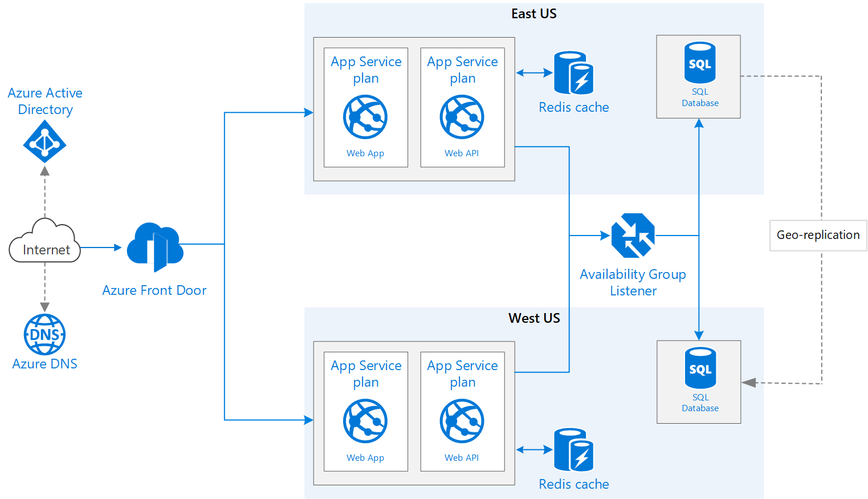
Task: Click West US Web App's App Service plan text
Action: (366, 374)
